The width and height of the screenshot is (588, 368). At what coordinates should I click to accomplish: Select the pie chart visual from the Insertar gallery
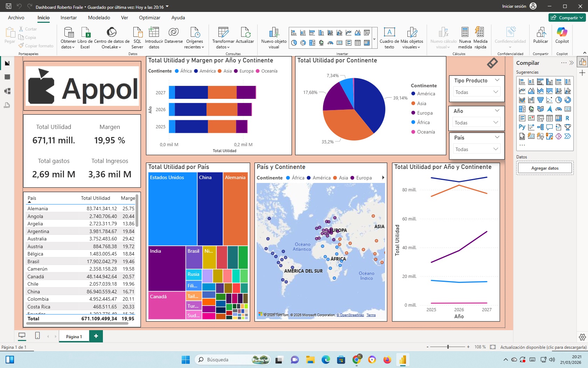point(294,42)
